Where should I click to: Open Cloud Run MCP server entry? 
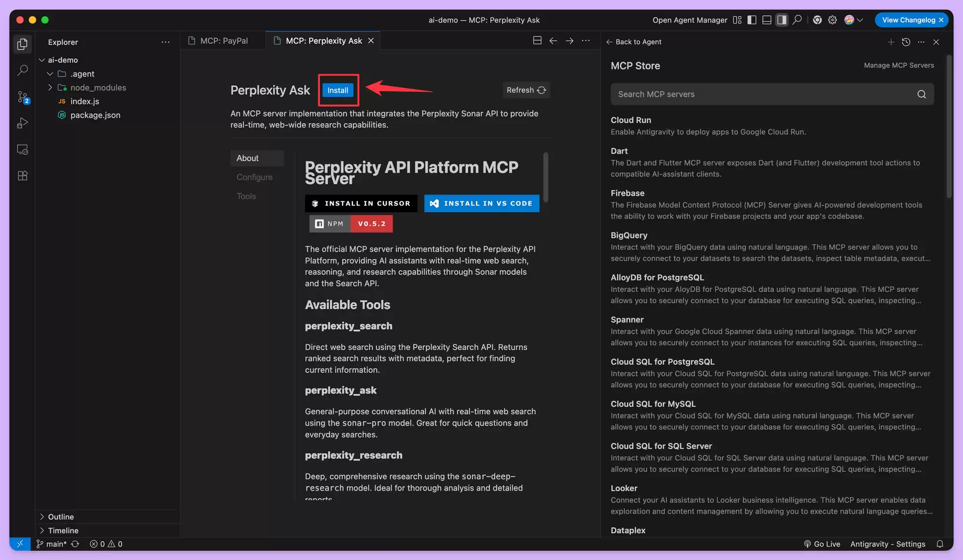[772, 126]
